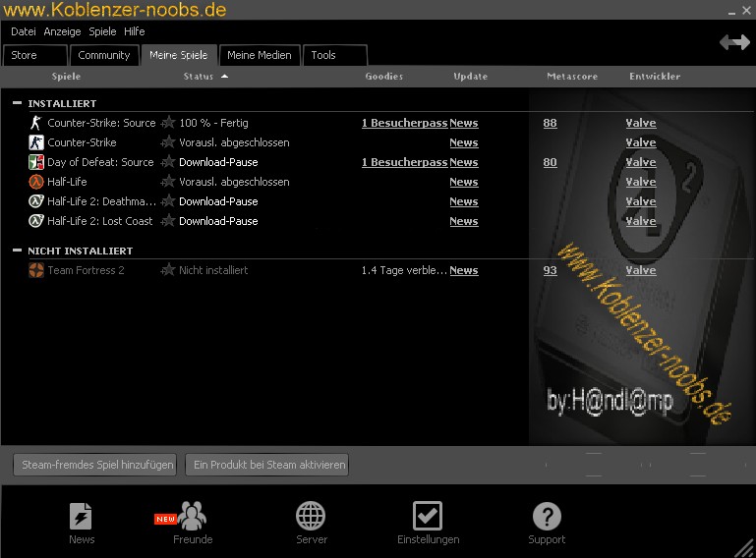
Task: Collapse the NICHT INSTALLIERT section
Action: tap(17, 251)
